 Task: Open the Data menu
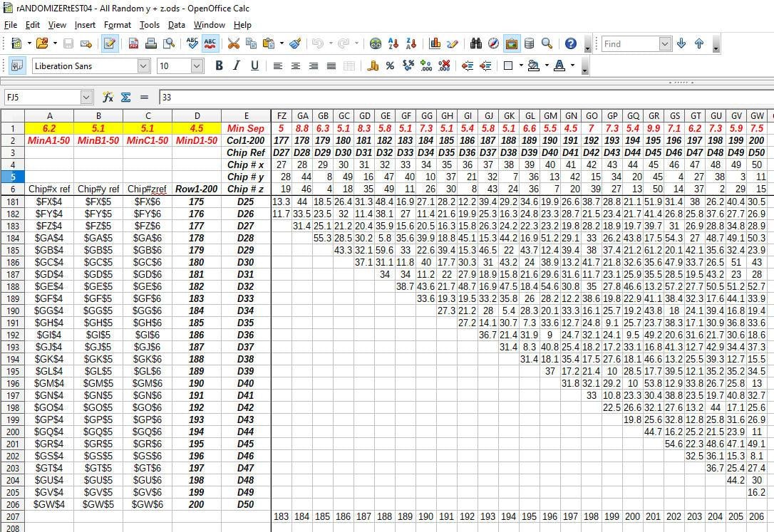176,25
